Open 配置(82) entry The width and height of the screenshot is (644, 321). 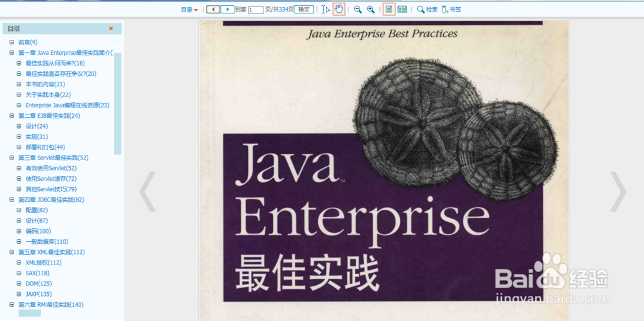pos(37,210)
